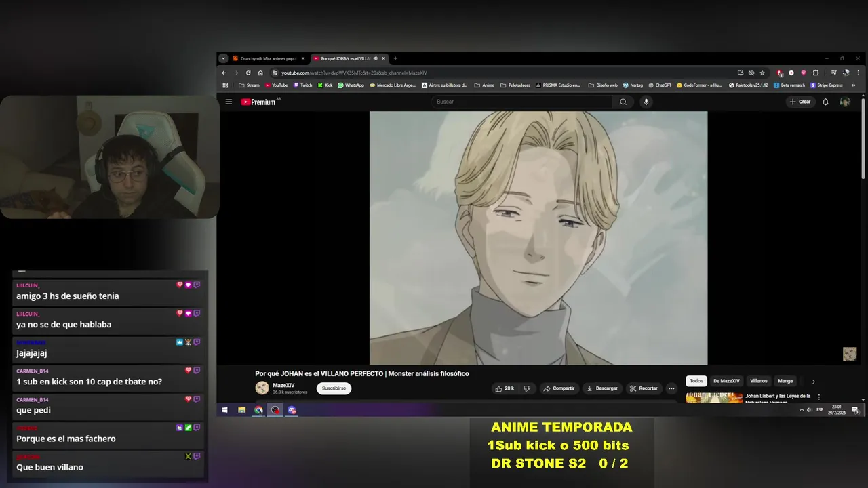This screenshot has height=488, width=868.
Task: Open the apps grid in bookmarks bar
Action: coord(225,85)
